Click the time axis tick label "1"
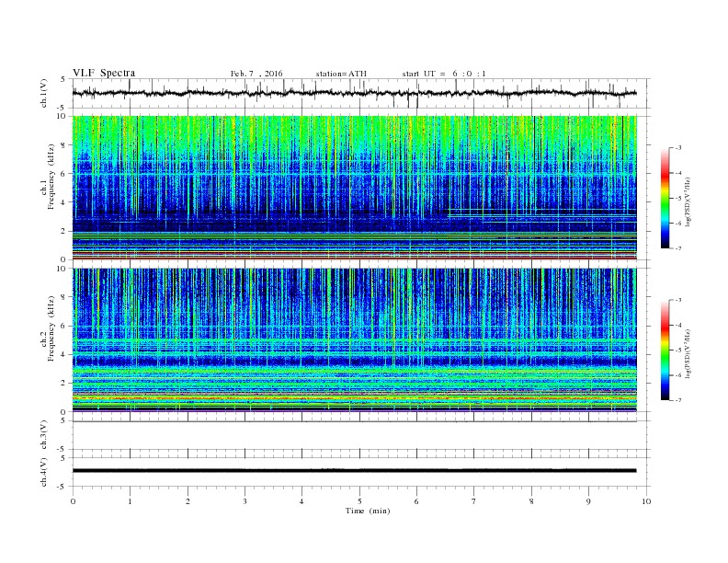 130,501
